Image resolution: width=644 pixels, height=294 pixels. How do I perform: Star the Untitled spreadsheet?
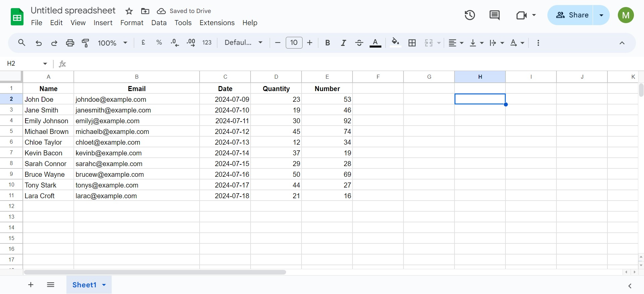129,11
